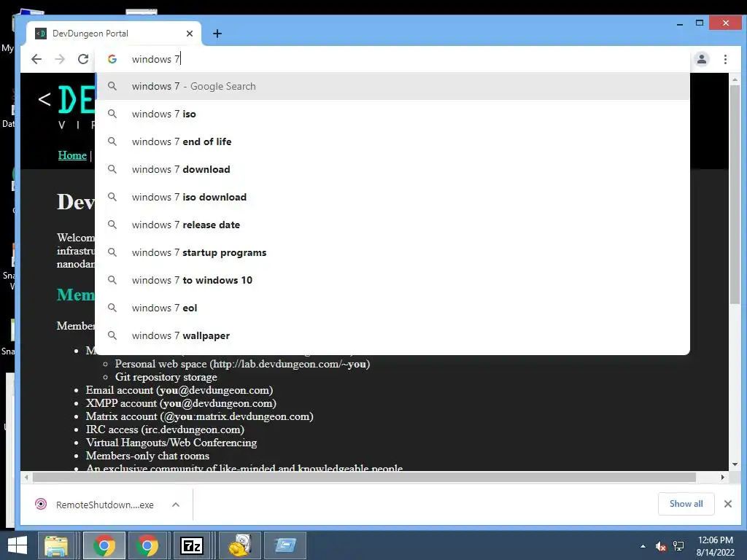The width and height of the screenshot is (747, 560).
Task: Reload the current page
Action: 83,59
